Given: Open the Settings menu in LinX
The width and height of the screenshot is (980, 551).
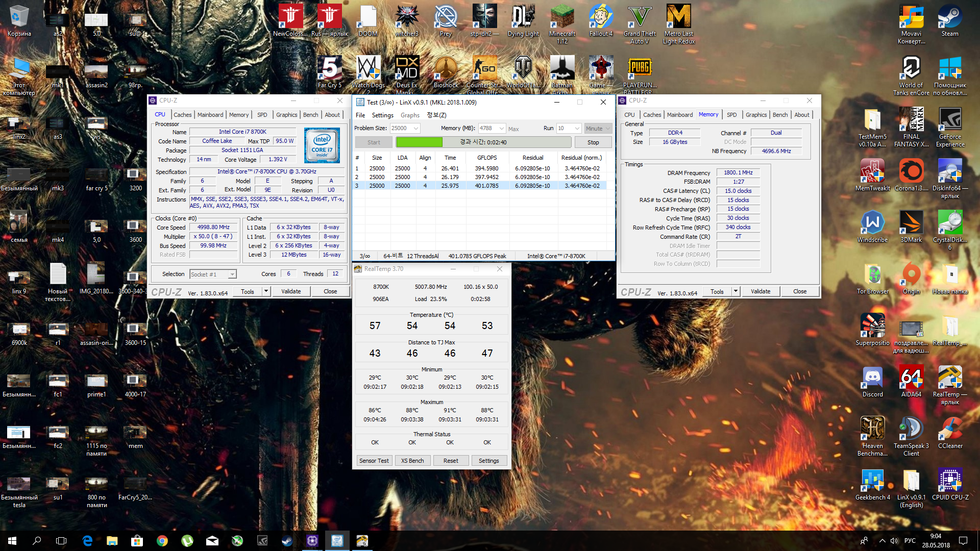Looking at the screenshot, I should [x=382, y=115].
